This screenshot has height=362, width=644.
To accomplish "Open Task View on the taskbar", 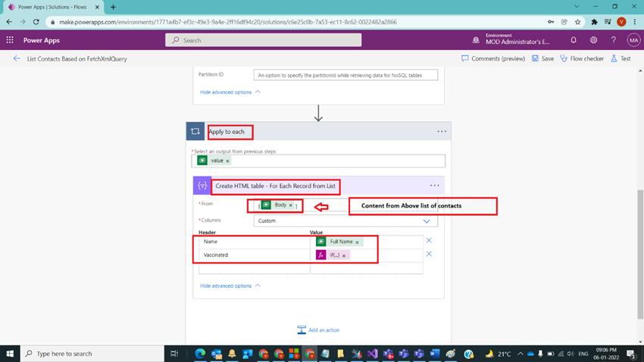I will pos(174,354).
